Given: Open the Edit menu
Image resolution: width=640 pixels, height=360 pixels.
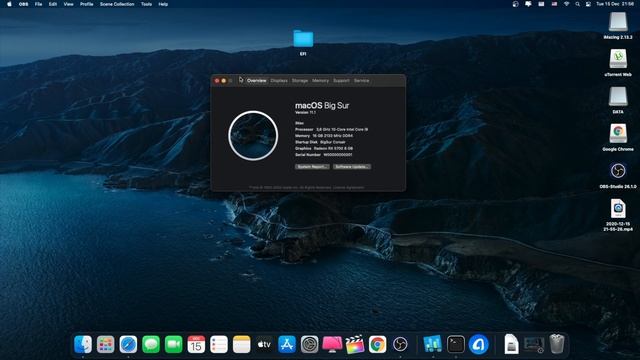Looking at the screenshot, I should click(x=53, y=4).
